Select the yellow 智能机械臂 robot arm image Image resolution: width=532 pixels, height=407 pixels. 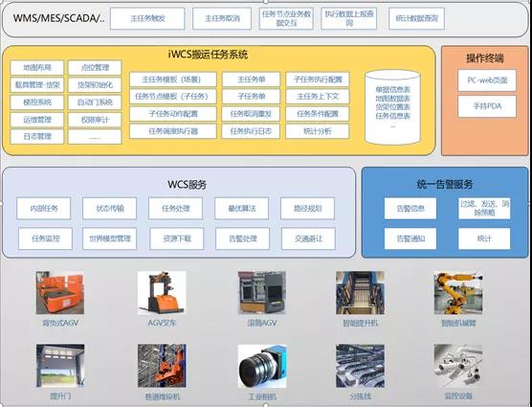pyautogui.click(x=458, y=292)
